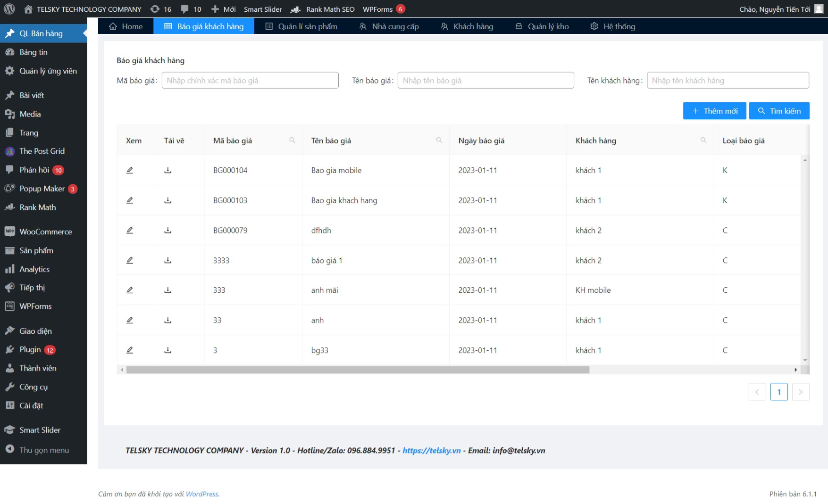Image resolution: width=828 pixels, height=504 pixels.
Task: Select Báo giá khách hàng tab
Action: pyautogui.click(x=204, y=26)
